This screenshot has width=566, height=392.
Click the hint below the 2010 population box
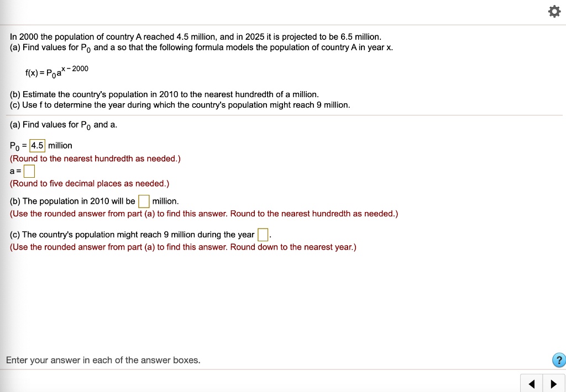[x=203, y=214]
